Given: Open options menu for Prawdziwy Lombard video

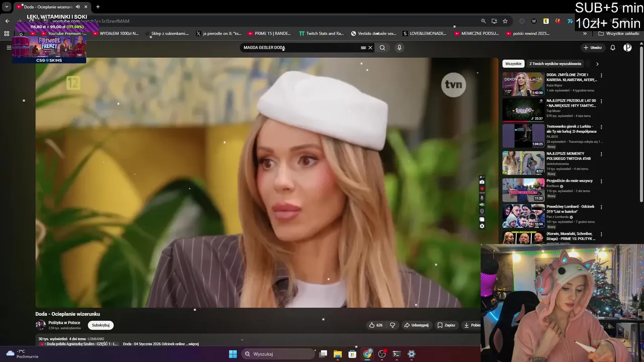Looking at the screenshot, I should 601,207.
